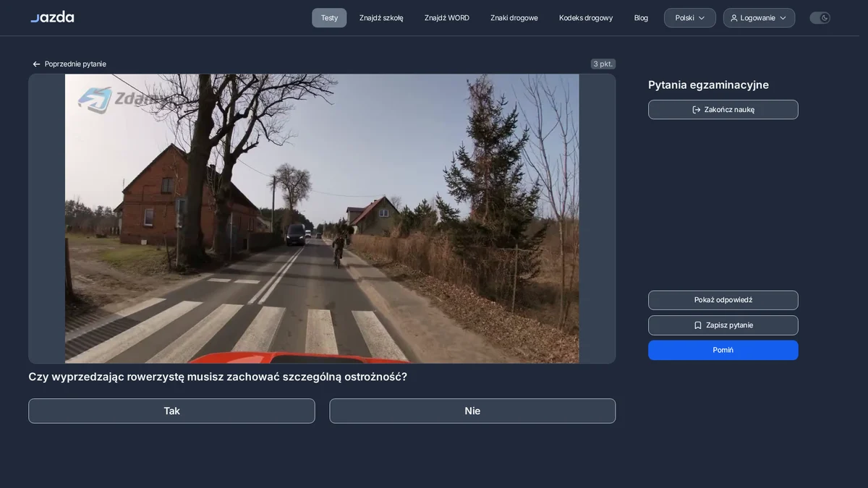Screen dimensions: 868x488
Task: Click the exit icon in Zakończ naukę
Action: coord(697,110)
